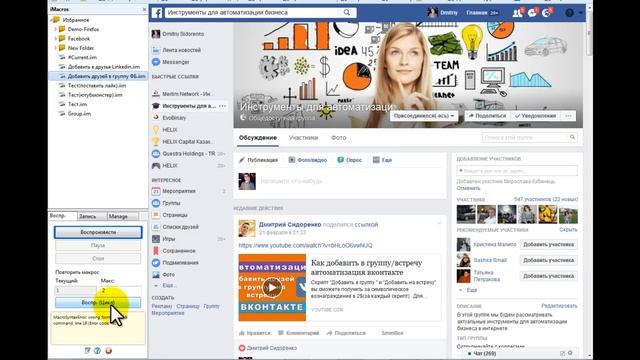Click Уведомления button on cover
The image size is (640, 360).
(x=536, y=116)
